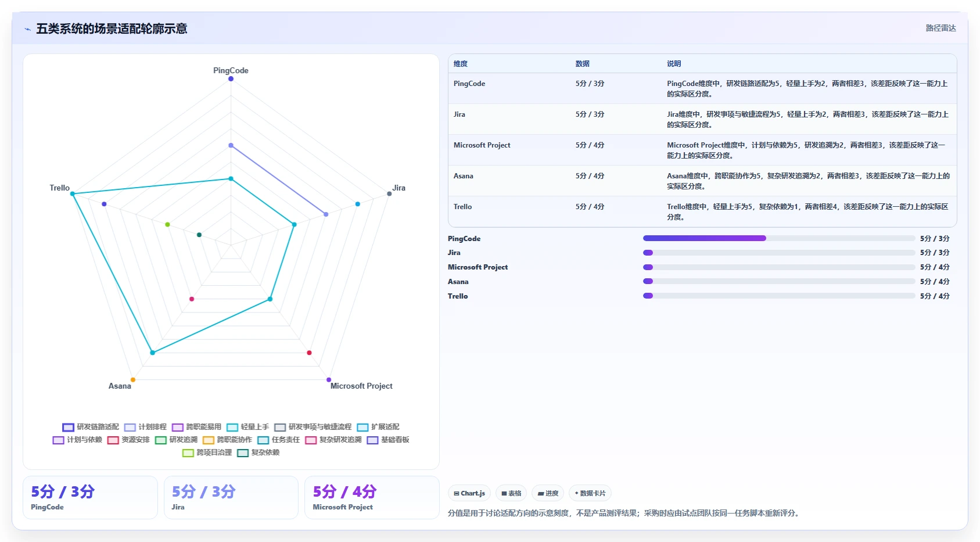This screenshot has width=980, height=542.
Task: Click the Asana progress bar
Action: pos(779,281)
